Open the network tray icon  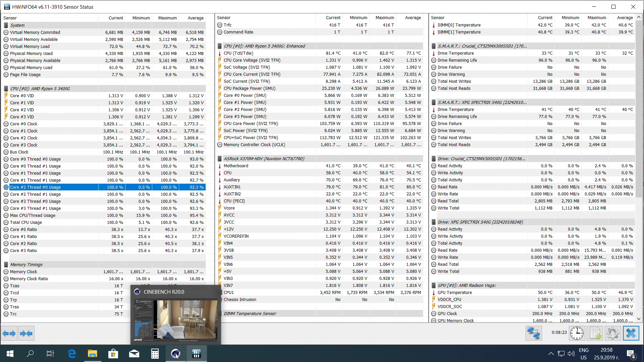[x=561, y=354]
